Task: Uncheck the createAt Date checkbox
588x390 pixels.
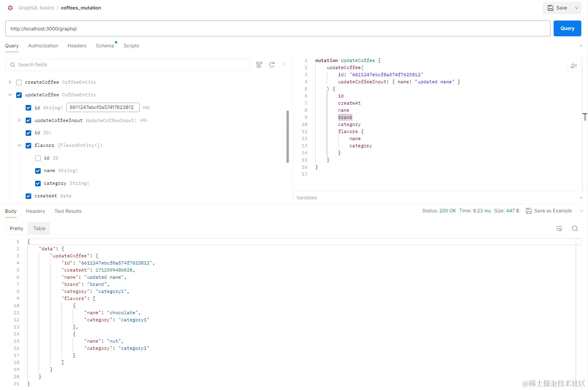Action: coord(28,196)
